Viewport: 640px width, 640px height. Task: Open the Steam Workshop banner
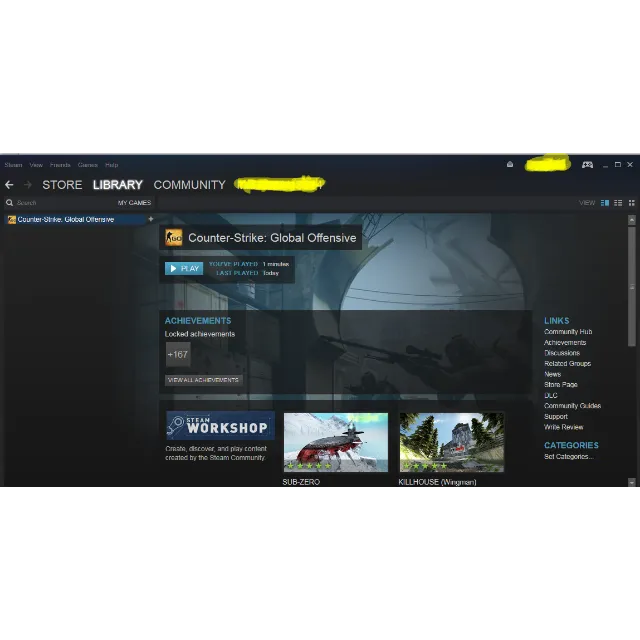point(220,425)
